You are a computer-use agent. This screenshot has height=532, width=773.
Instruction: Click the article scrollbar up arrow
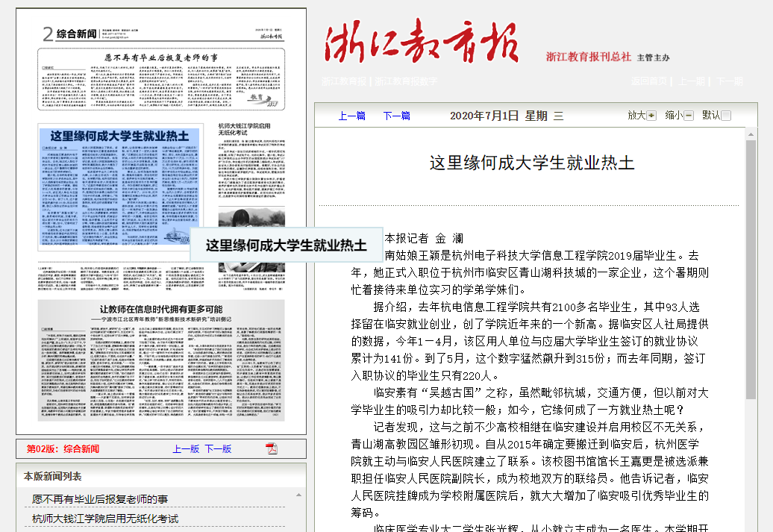(751, 134)
